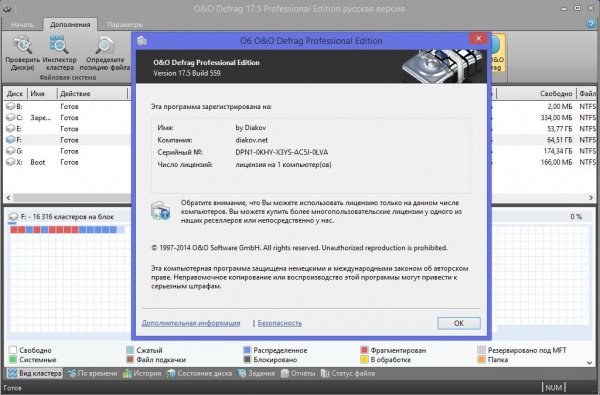Click the drive X: Boot icon

[11, 162]
